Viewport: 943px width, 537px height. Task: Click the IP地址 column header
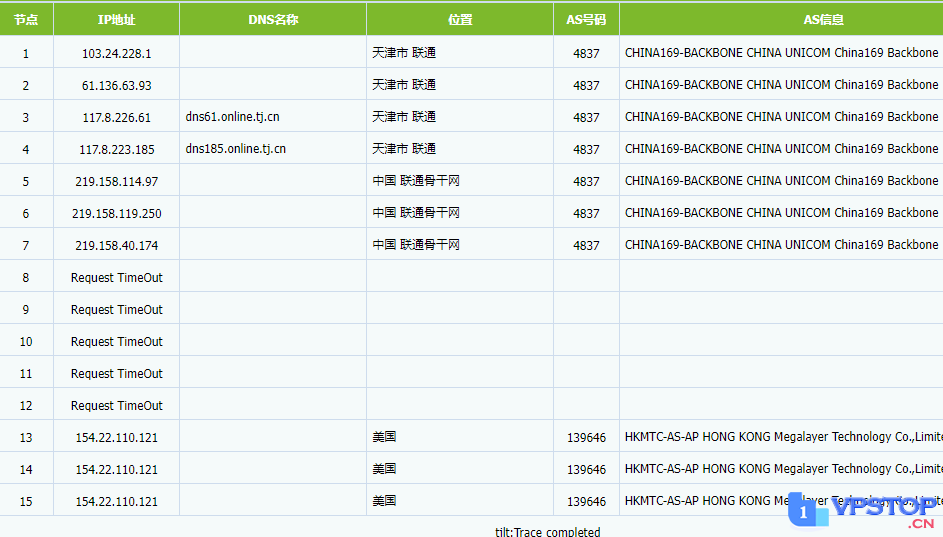pyautogui.click(x=117, y=19)
